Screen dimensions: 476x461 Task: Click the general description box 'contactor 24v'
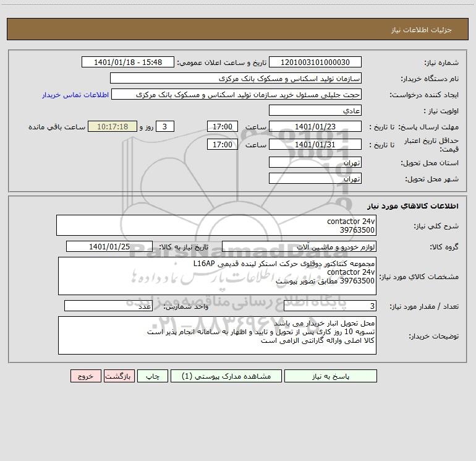(x=216, y=225)
